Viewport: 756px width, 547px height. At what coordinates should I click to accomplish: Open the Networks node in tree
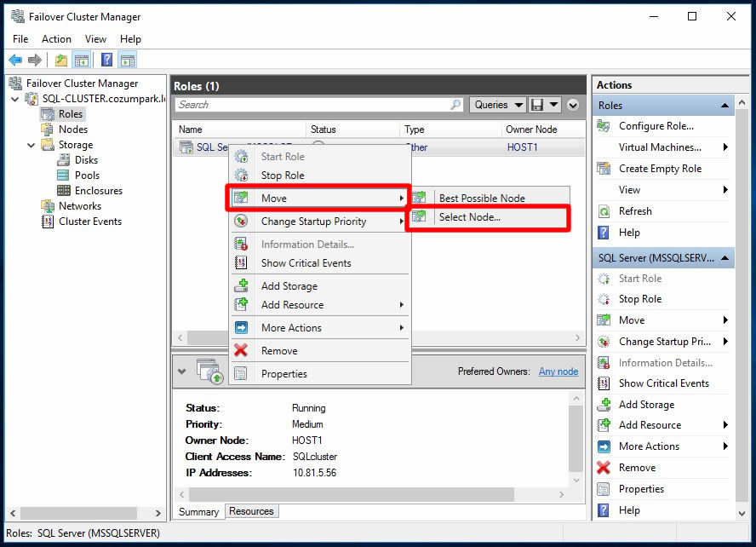79,206
